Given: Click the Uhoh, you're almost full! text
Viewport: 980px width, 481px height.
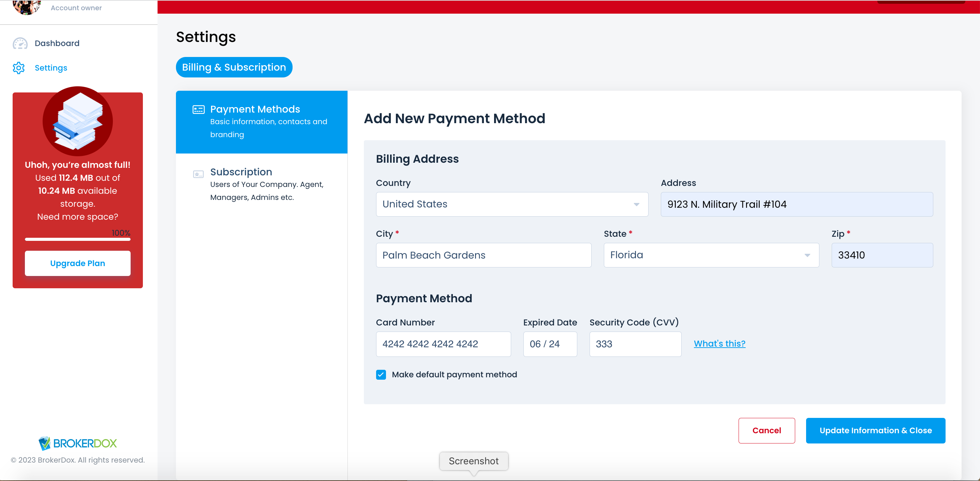Looking at the screenshot, I should (78, 165).
